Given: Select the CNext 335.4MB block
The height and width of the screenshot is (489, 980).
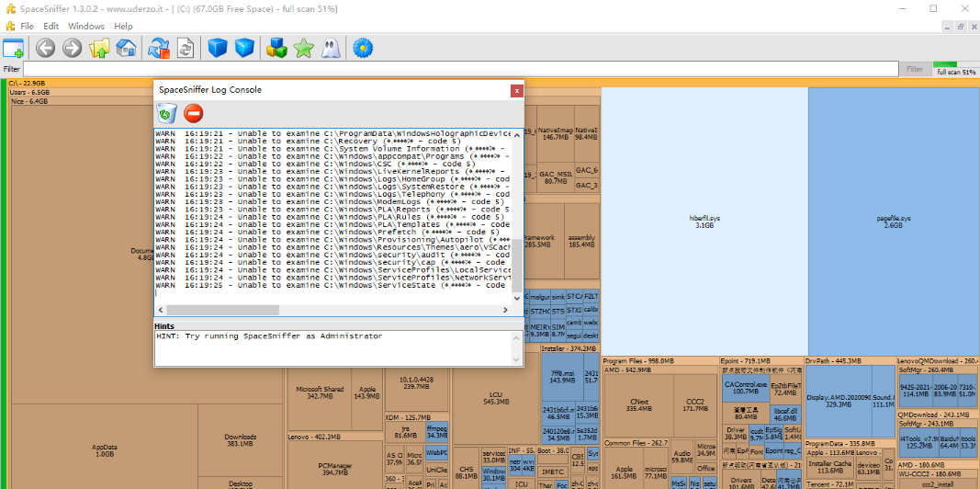Looking at the screenshot, I should 638,404.
